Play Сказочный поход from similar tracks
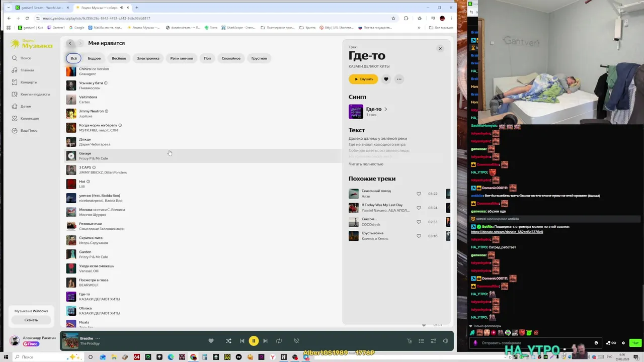The width and height of the screenshot is (644, 362). coord(354,194)
